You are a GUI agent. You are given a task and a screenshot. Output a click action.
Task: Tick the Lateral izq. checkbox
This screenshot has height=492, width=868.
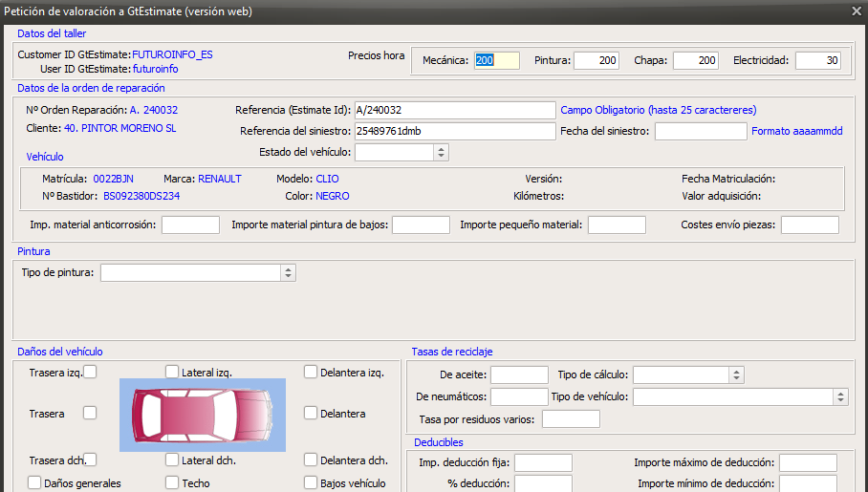172,372
